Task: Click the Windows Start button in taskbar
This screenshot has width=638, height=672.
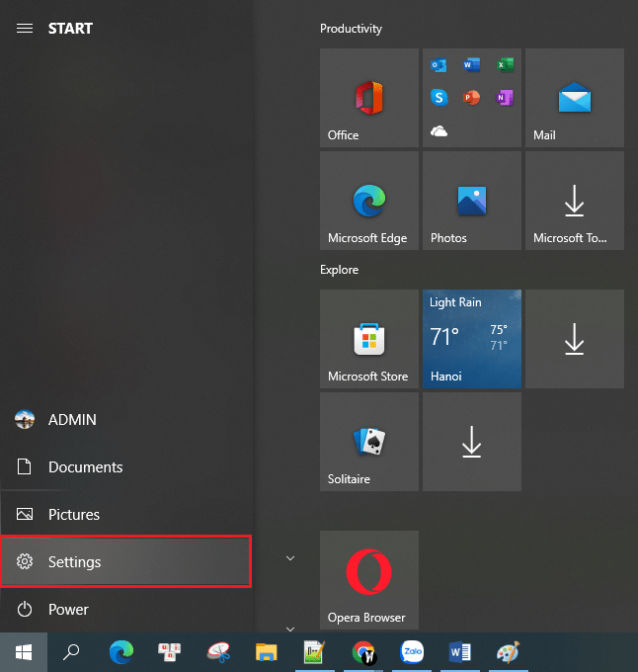Action: click(24, 652)
